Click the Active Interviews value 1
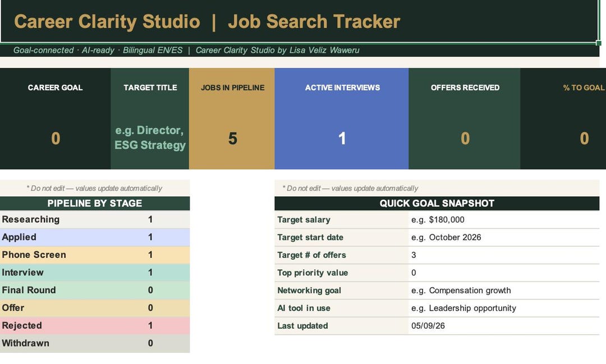 click(x=342, y=139)
